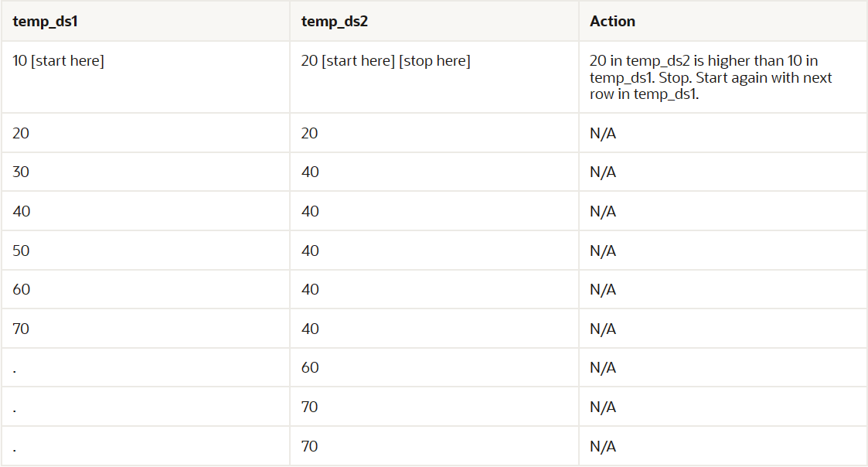This screenshot has width=868, height=467.
Task: Click temp_ds2 value 40 beside temp_ds1 30
Action: coord(310,172)
